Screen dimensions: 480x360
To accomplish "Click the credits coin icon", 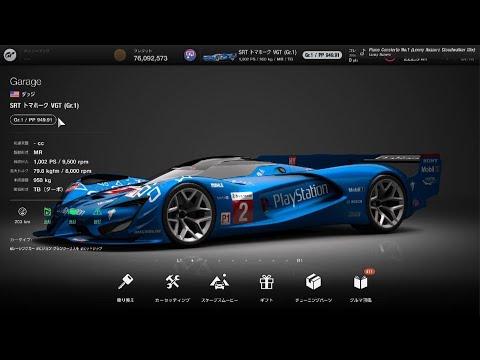I will (120, 55).
